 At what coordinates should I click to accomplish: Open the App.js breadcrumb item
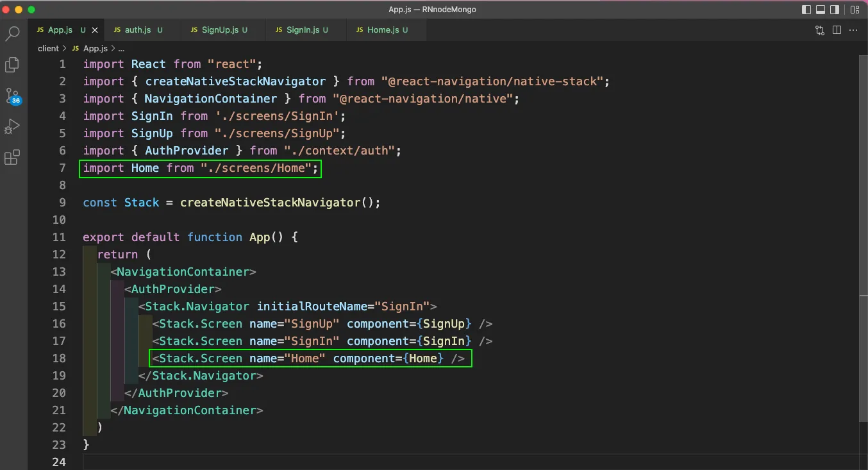95,48
